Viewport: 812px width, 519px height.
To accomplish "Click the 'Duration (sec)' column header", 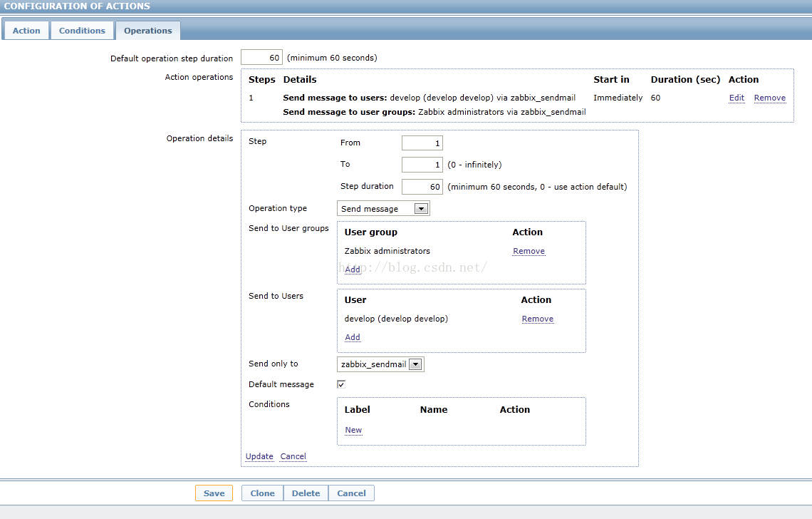I will click(x=686, y=79).
